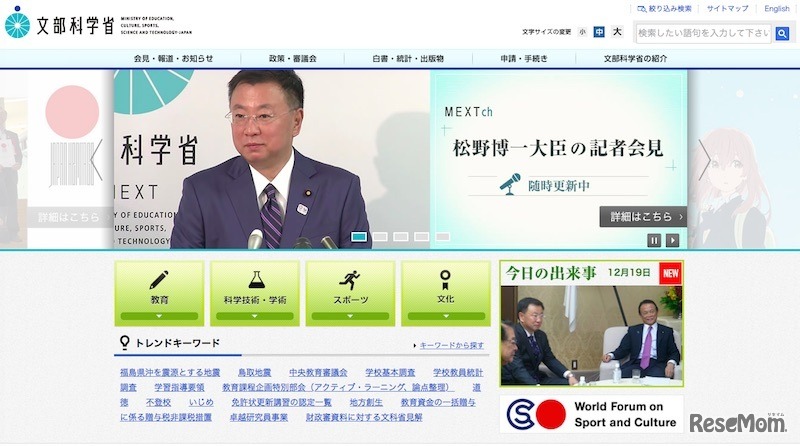Expand the dropdown arrow under 文化
This screenshot has width=800, height=446.
[x=446, y=316]
